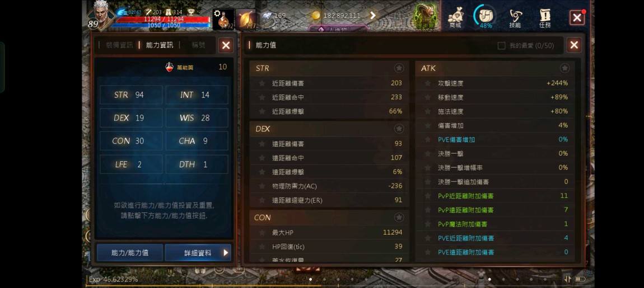The width and height of the screenshot is (644, 288).
Task: Open the shop bag icon
Action: coord(455,18)
